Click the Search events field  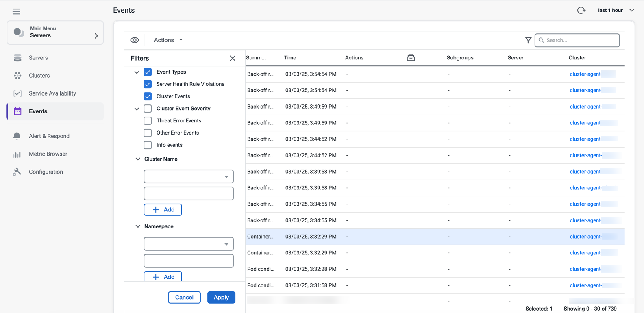click(x=577, y=40)
